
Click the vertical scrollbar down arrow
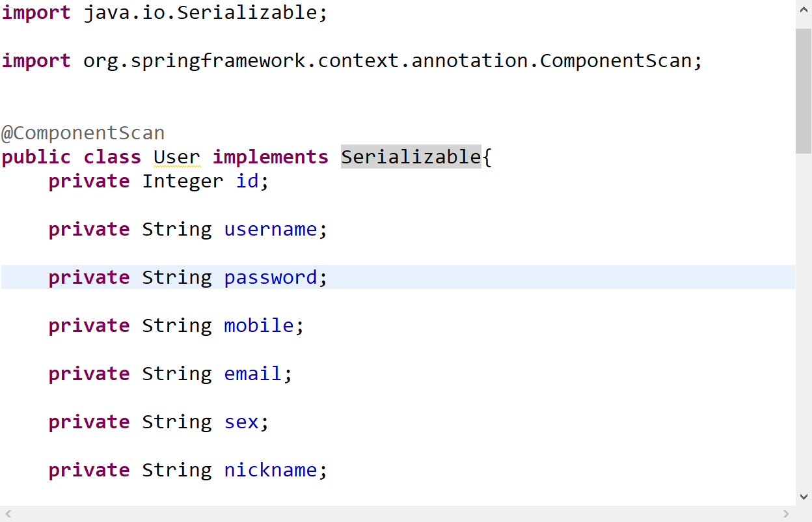coord(804,497)
